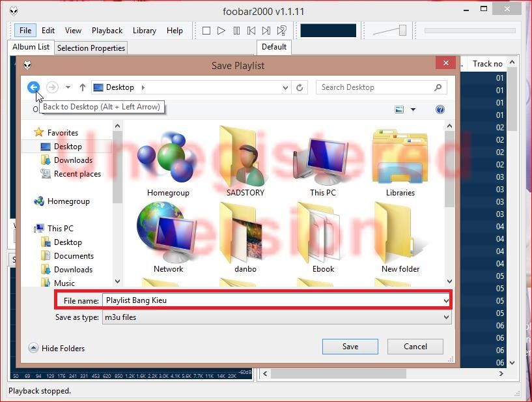Open the address bar path dropdown arrow
The width and height of the screenshot is (532, 402).
click(285, 87)
